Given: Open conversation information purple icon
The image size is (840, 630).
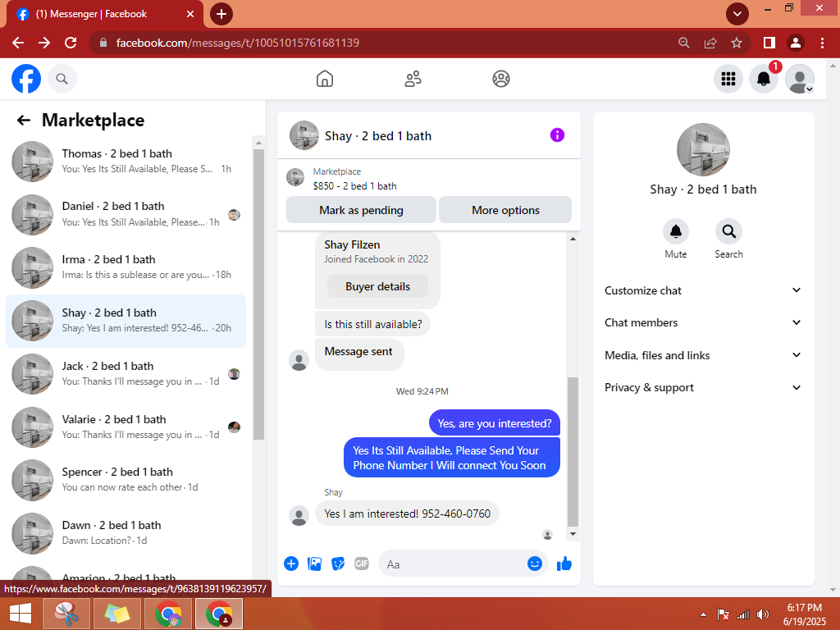Looking at the screenshot, I should point(557,135).
